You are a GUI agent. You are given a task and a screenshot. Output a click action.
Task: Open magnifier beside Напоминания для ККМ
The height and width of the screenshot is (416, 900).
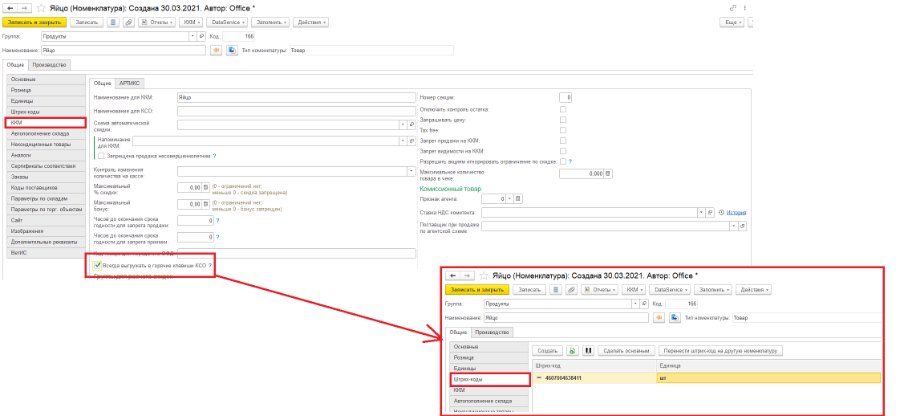pyautogui.click(x=412, y=141)
